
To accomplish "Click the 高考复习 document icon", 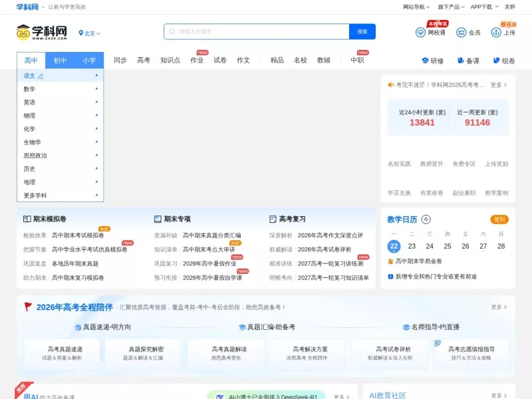I will click(x=273, y=219).
